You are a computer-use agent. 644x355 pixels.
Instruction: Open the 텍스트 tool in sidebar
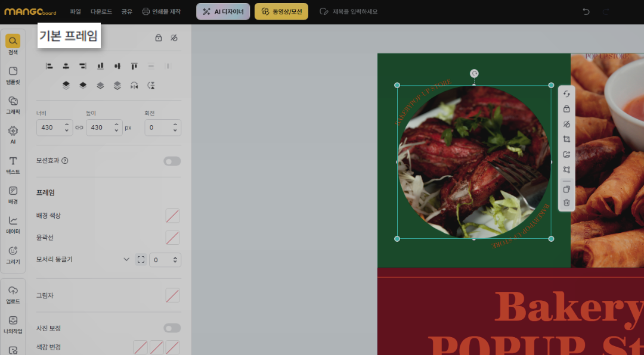13,165
